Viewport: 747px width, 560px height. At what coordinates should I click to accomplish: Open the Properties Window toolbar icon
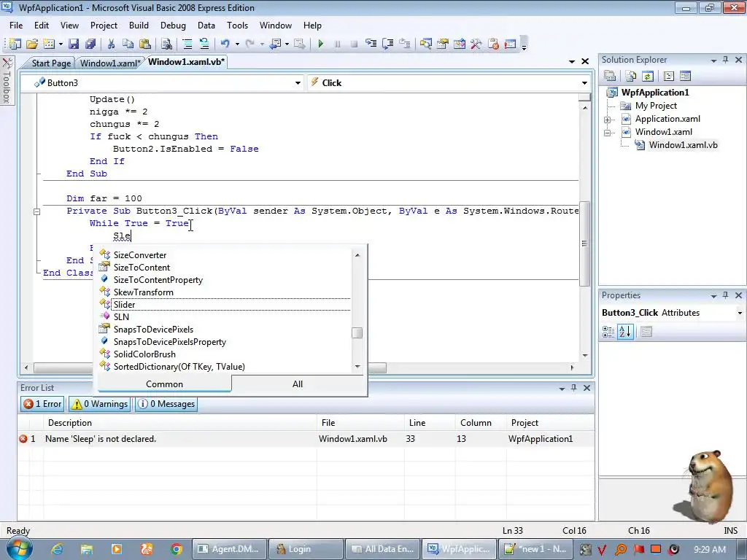tap(443, 44)
